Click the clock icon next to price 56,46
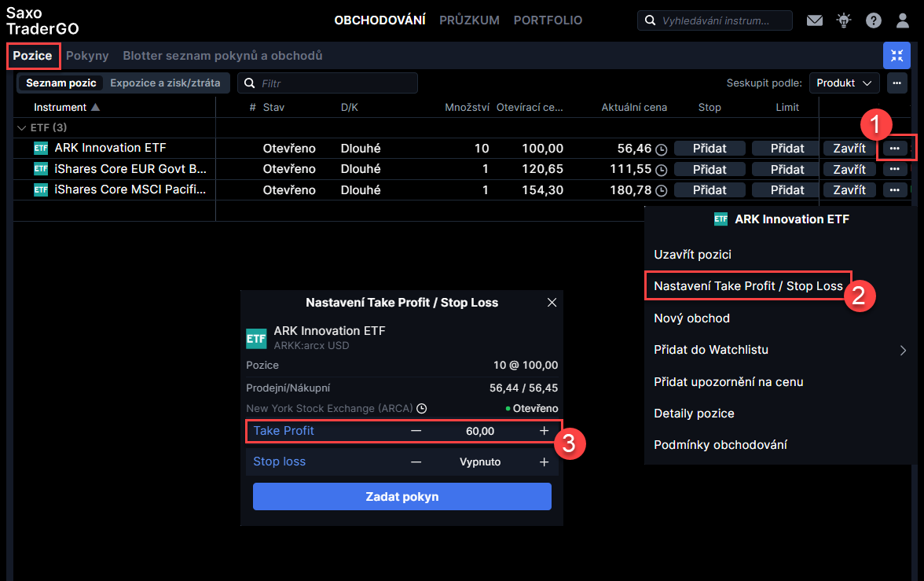Screen dimensions: 924x581 (x=662, y=149)
